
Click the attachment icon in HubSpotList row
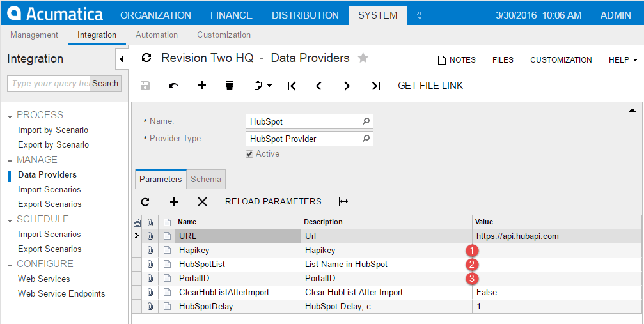[150, 264]
